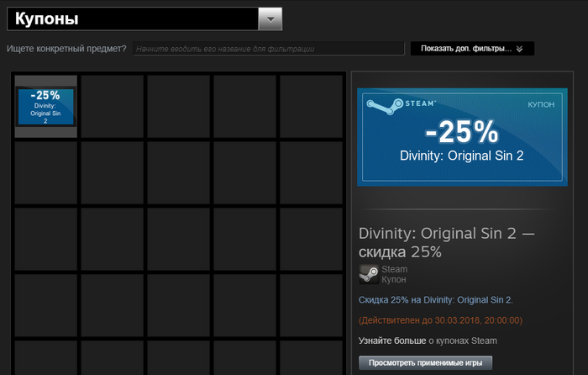This screenshot has height=375, width=588.
Task: Click the КУПОН label on the banner
Action: pos(541,105)
